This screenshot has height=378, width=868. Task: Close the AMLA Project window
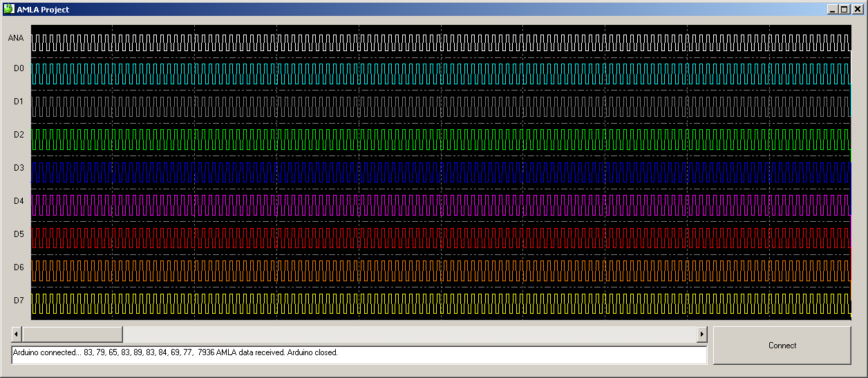(x=858, y=9)
